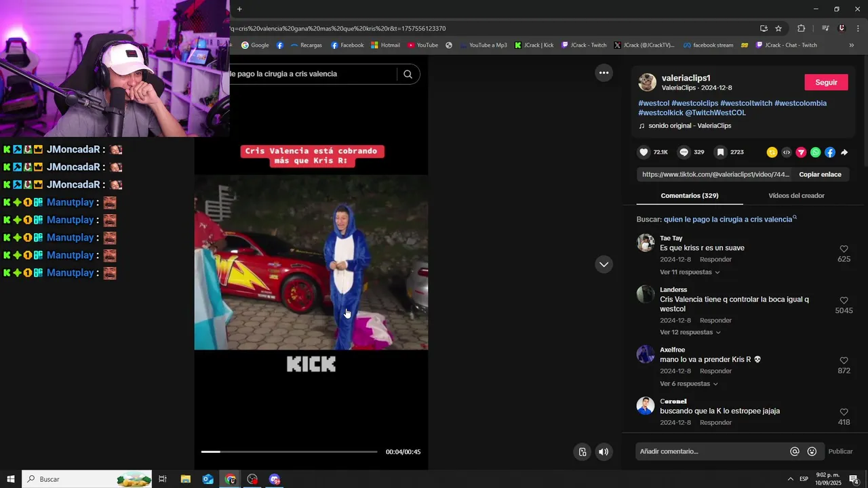Mute the video with speaker button
Viewport: 868px width, 488px height.
coord(604,452)
